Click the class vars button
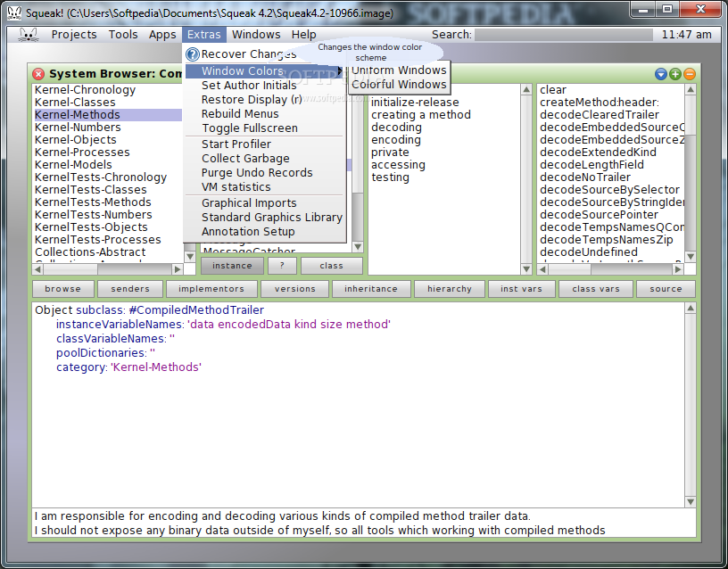This screenshot has width=728, height=569. coord(596,289)
